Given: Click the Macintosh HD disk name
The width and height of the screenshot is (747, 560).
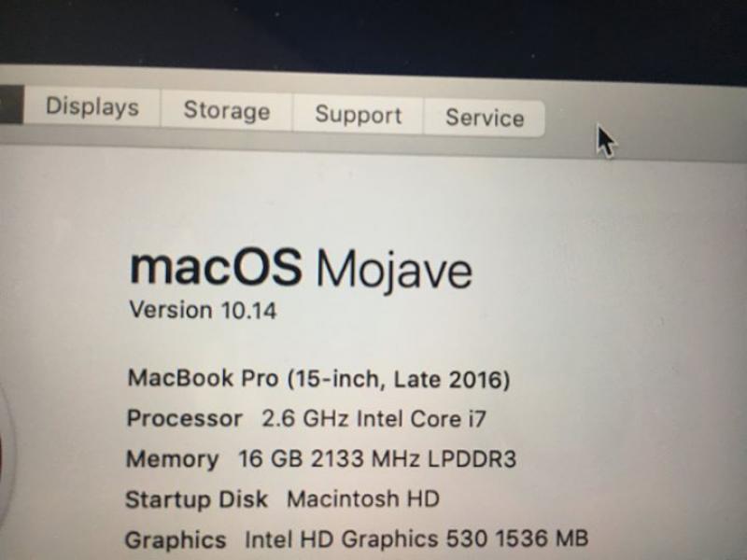Looking at the screenshot, I should click(363, 498).
